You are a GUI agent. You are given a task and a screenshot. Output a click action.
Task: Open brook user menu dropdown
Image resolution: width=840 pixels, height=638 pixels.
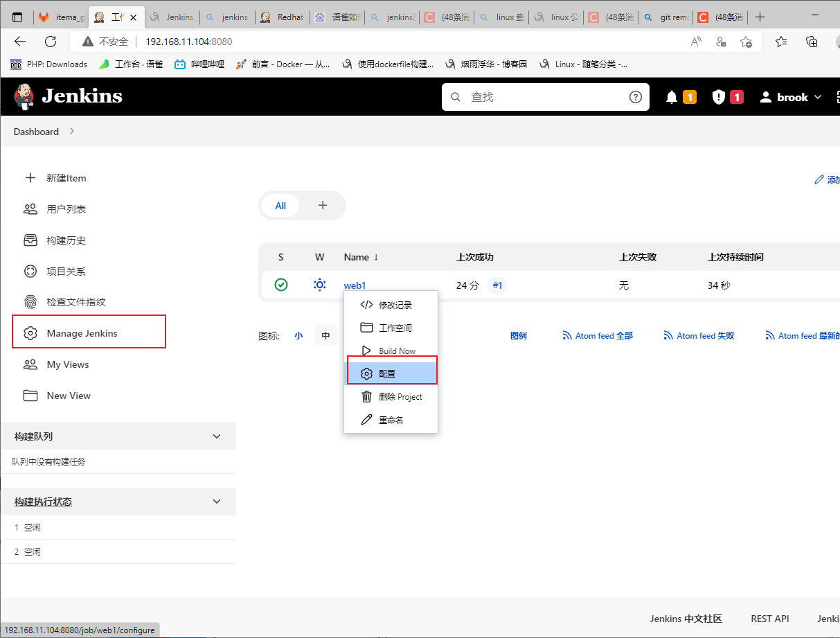click(790, 97)
